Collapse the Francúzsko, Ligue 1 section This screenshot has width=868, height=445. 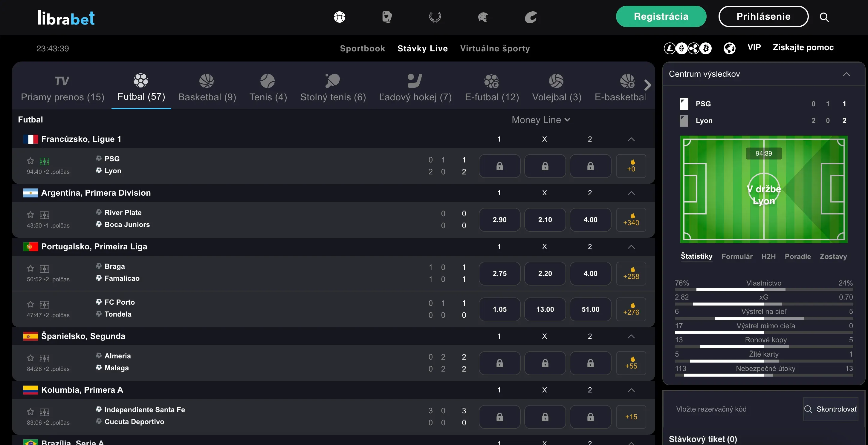coord(631,139)
